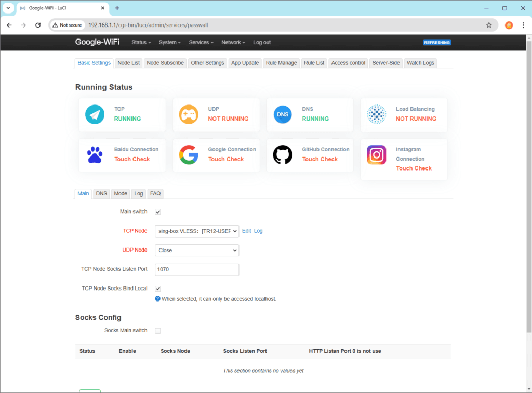The width and height of the screenshot is (532, 393).
Task: Select the Main sub-tab
Action: [x=83, y=193]
